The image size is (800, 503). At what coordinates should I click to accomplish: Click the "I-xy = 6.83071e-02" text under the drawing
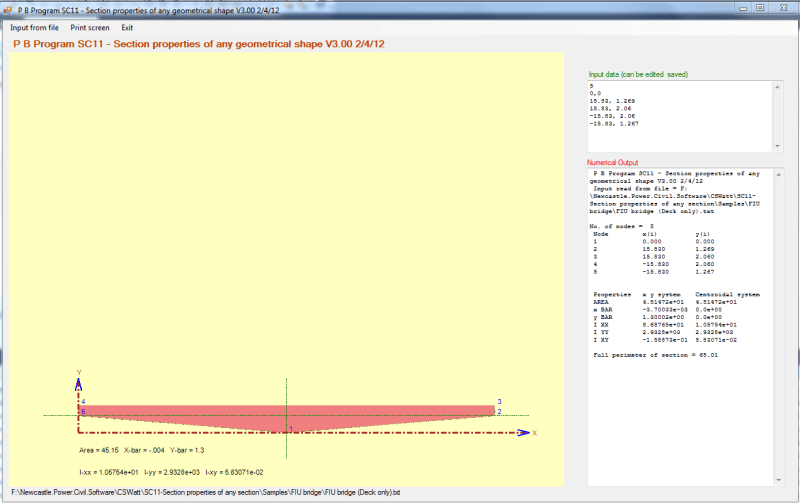coord(235,472)
